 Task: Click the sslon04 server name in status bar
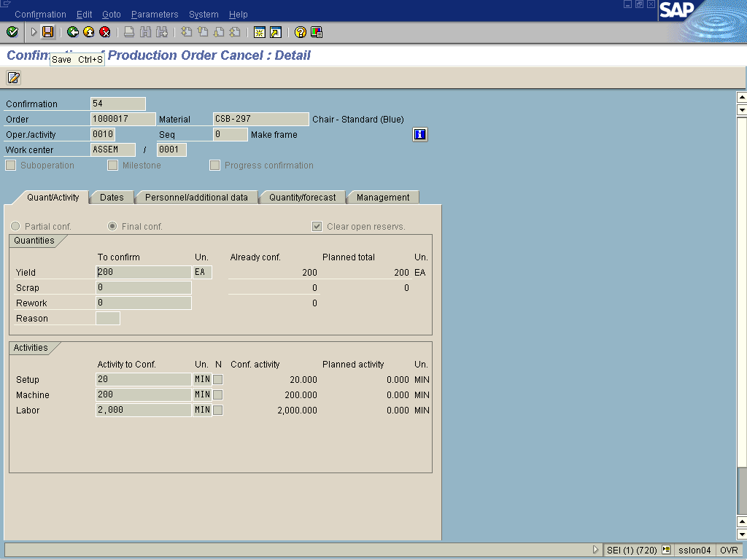point(694,550)
